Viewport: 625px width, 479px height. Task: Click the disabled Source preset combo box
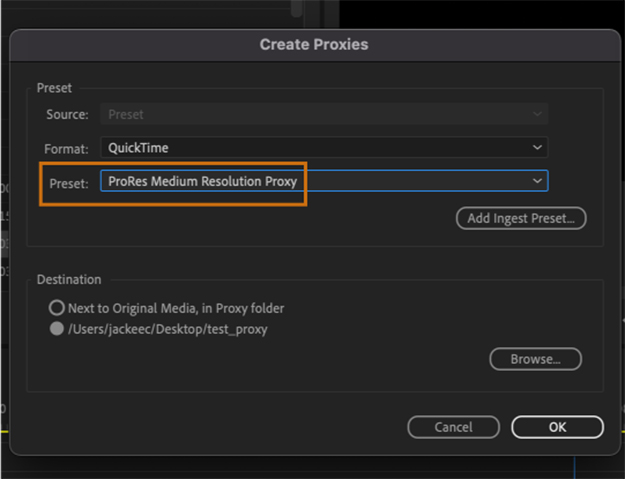click(x=323, y=115)
